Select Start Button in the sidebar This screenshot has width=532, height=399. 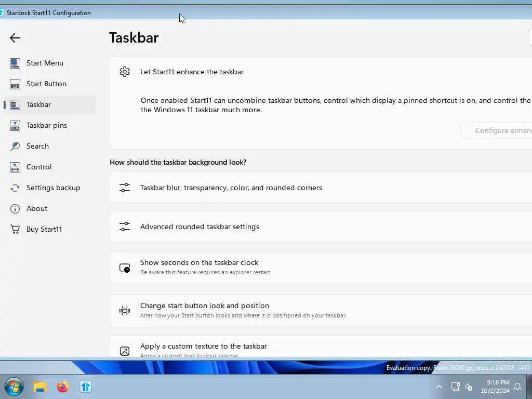pos(49,84)
